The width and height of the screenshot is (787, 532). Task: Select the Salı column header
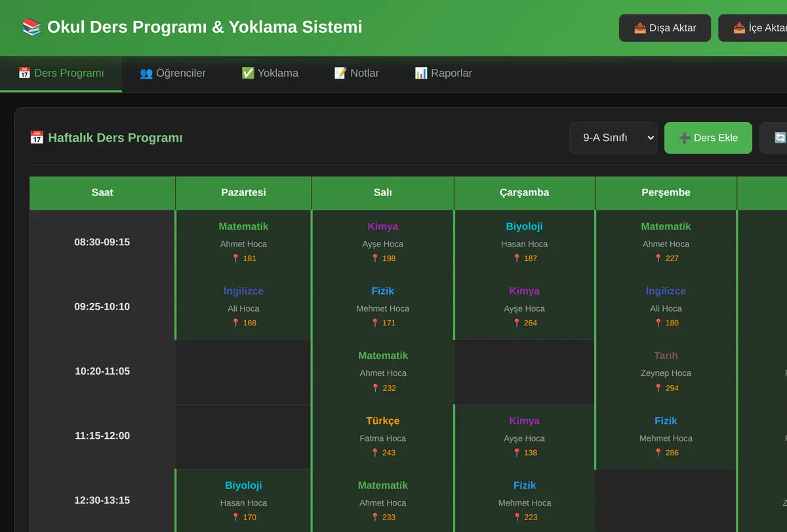[383, 193]
